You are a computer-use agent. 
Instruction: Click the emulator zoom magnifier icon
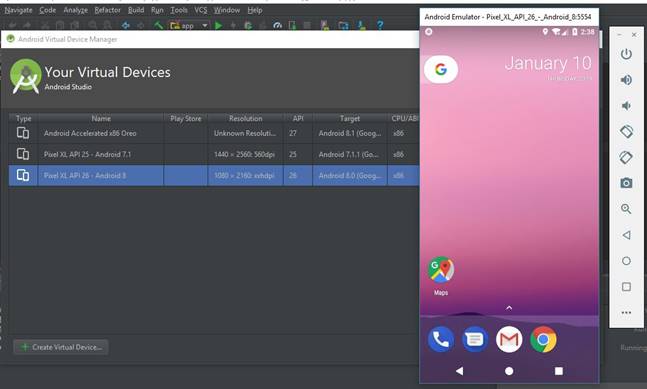point(626,209)
